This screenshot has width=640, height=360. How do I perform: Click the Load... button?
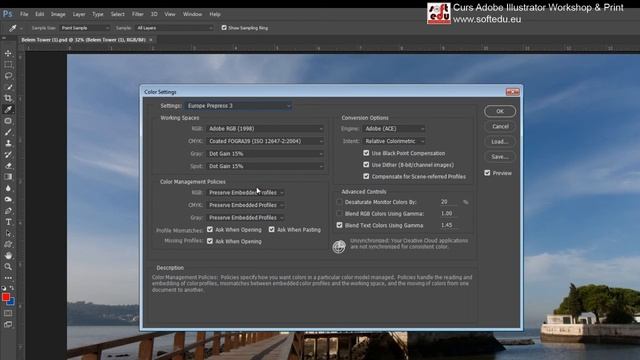click(x=500, y=142)
